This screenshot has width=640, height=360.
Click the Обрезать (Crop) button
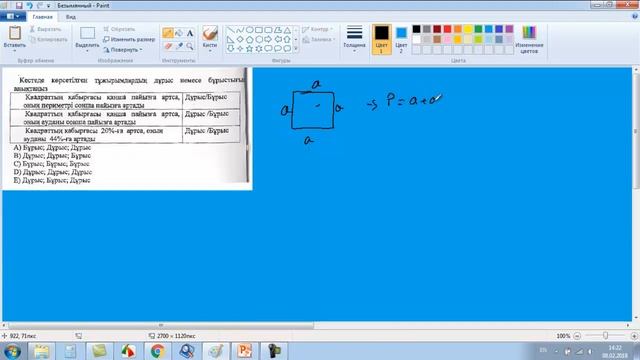119,29
